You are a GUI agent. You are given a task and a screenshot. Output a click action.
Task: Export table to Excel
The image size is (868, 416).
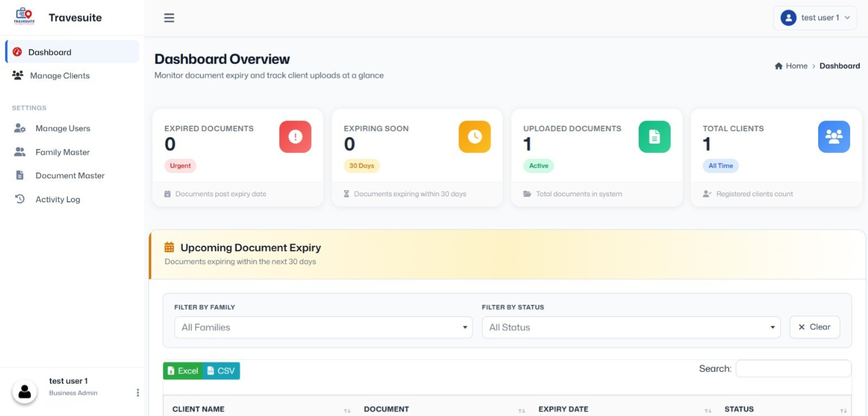(183, 371)
